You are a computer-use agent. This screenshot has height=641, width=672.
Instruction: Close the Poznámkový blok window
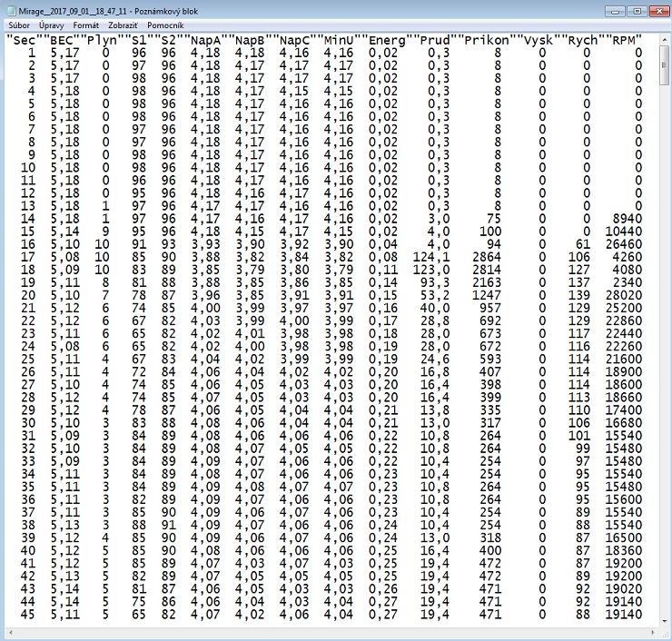point(658,12)
